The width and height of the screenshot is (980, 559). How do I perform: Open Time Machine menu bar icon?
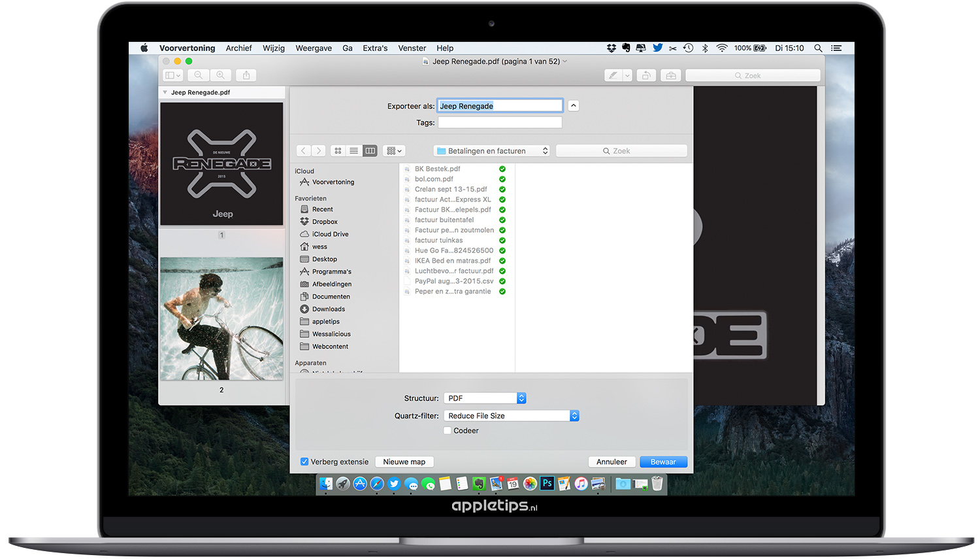click(688, 48)
